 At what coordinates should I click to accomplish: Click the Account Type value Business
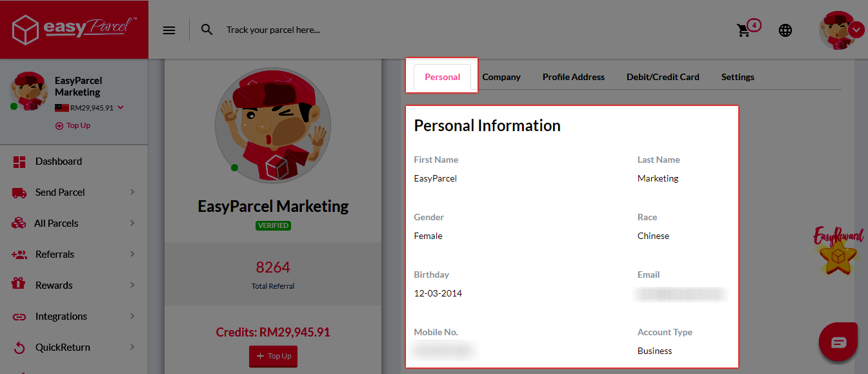(655, 351)
